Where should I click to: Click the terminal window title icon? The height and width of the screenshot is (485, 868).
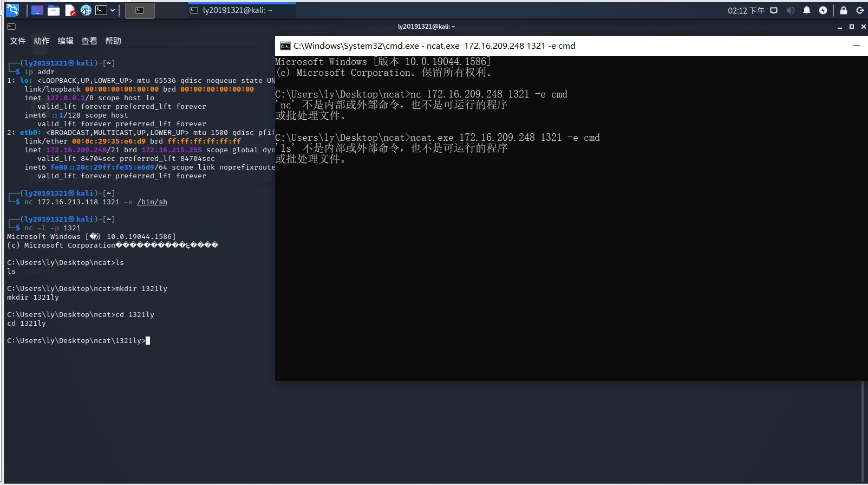point(11,26)
